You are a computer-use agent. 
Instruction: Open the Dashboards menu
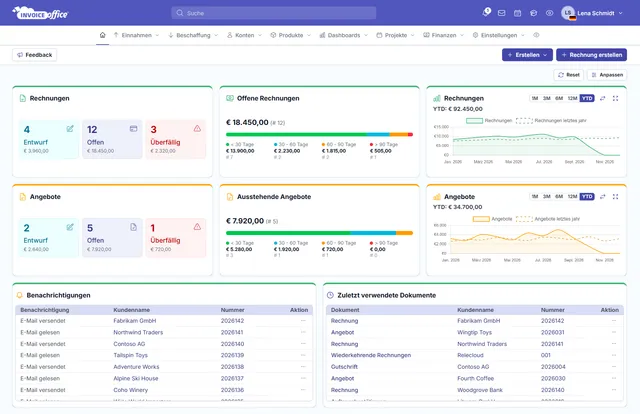click(344, 35)
